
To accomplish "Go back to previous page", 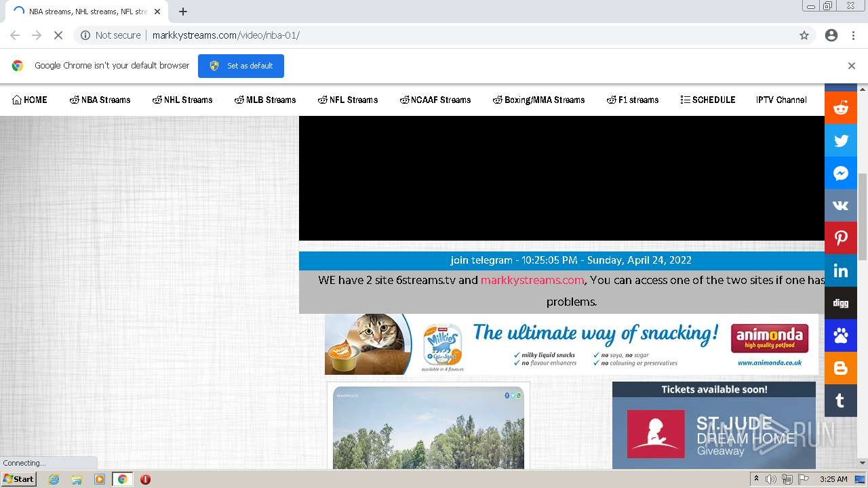I will (x=15, y=35).
